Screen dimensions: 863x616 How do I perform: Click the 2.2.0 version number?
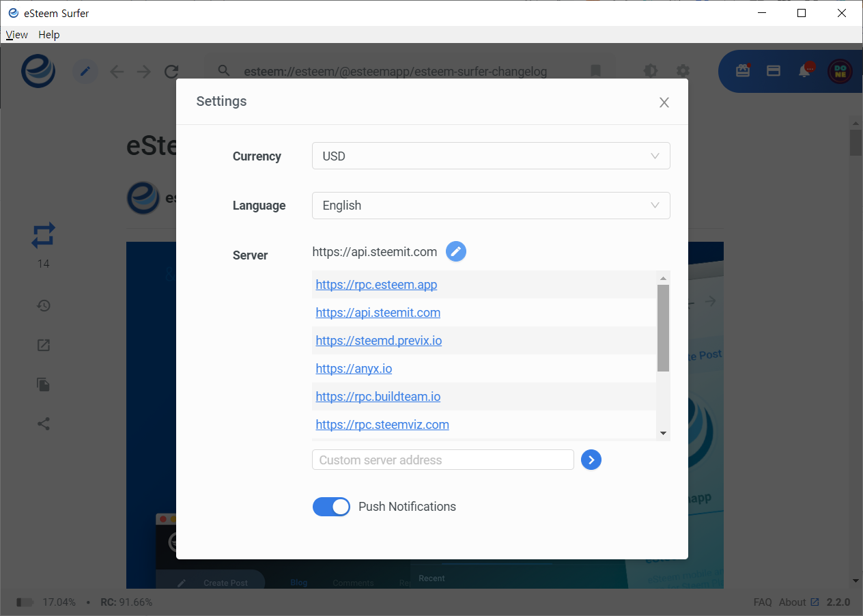click(838, 602)
